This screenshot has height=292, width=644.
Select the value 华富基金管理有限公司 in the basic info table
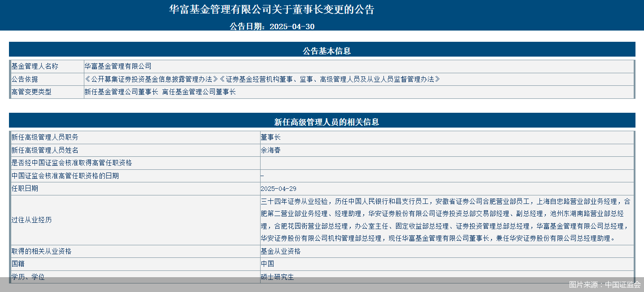tap(118, 66)
